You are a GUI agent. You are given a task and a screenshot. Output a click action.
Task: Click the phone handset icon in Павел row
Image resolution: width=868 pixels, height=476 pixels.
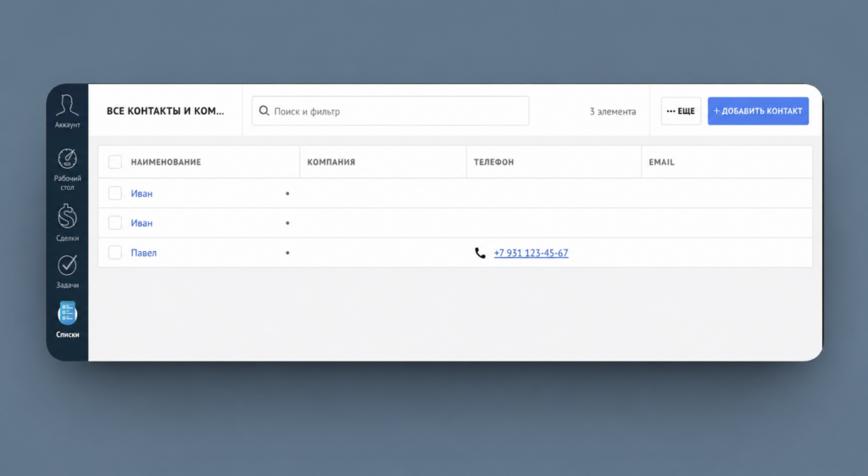tap(480, 253)
